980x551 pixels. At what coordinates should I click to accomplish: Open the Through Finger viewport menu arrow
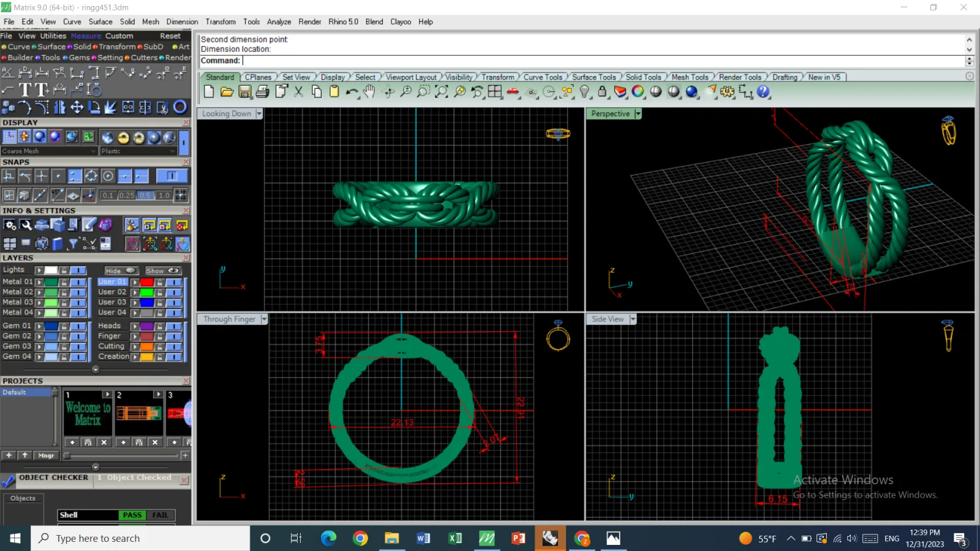point(264,319)
